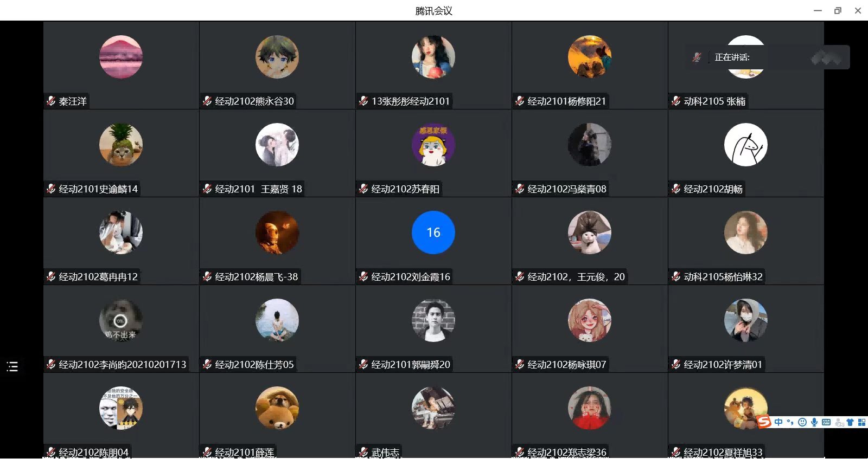Open Sogou toolbox four-squares icon
This screenshot has width=868, height=459.
click(861, 422)
